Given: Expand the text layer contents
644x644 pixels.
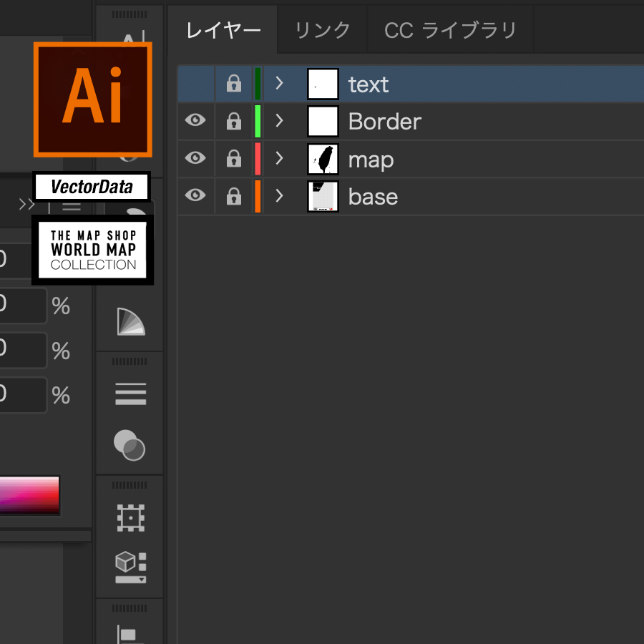Looking at the screenshot, I should 279,83.
